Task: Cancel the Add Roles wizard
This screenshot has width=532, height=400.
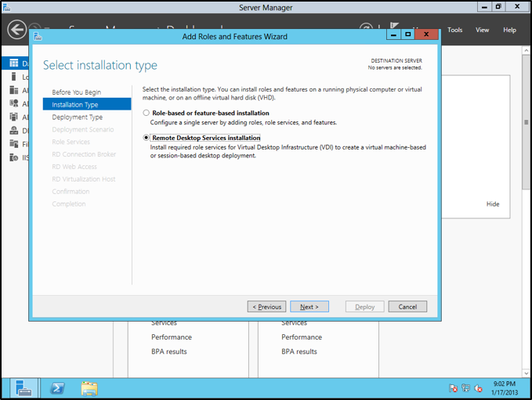Action: tap(407, 307)
